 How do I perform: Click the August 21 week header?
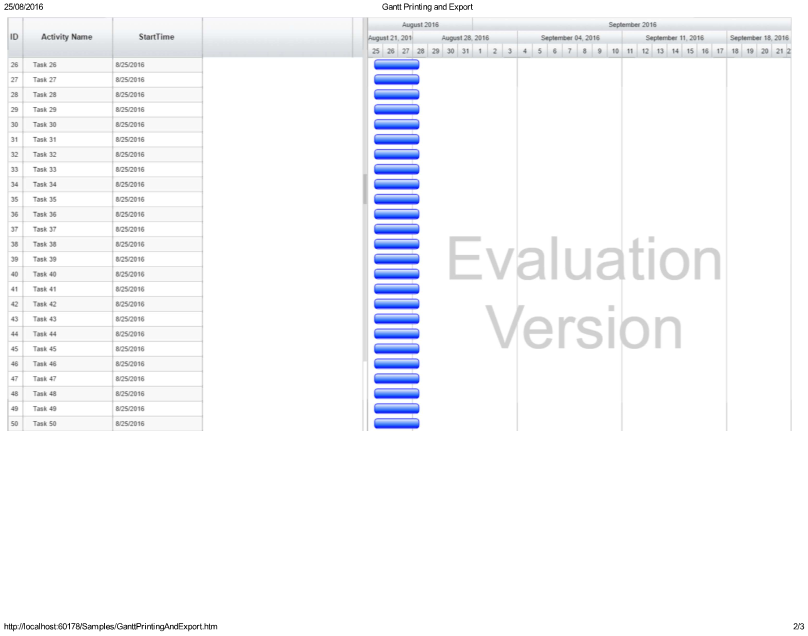[x=390, y=38]
